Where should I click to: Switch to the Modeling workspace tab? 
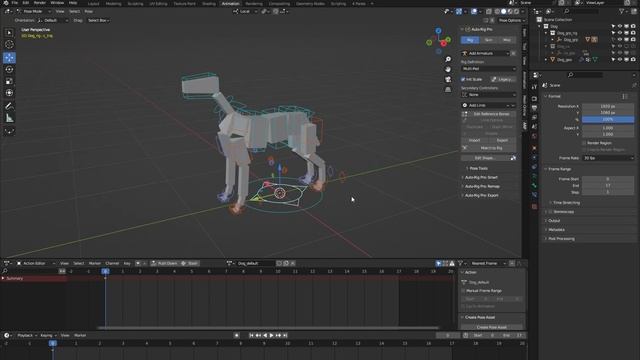click(x=113, y=3)
